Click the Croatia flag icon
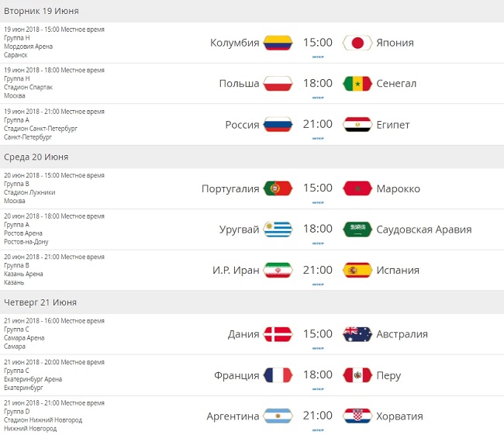504x435 pixels. click(357, 416)
